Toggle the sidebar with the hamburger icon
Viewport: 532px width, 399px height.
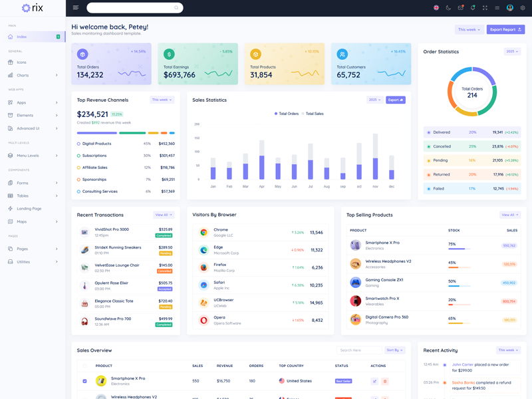pyautogui.click(x=76, y=8)
